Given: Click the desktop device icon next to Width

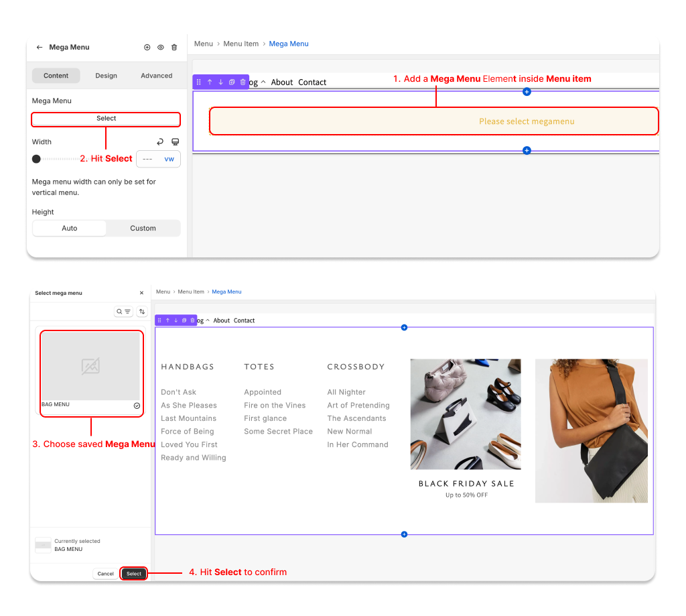Looking at the screenshot, I should 175,142.
